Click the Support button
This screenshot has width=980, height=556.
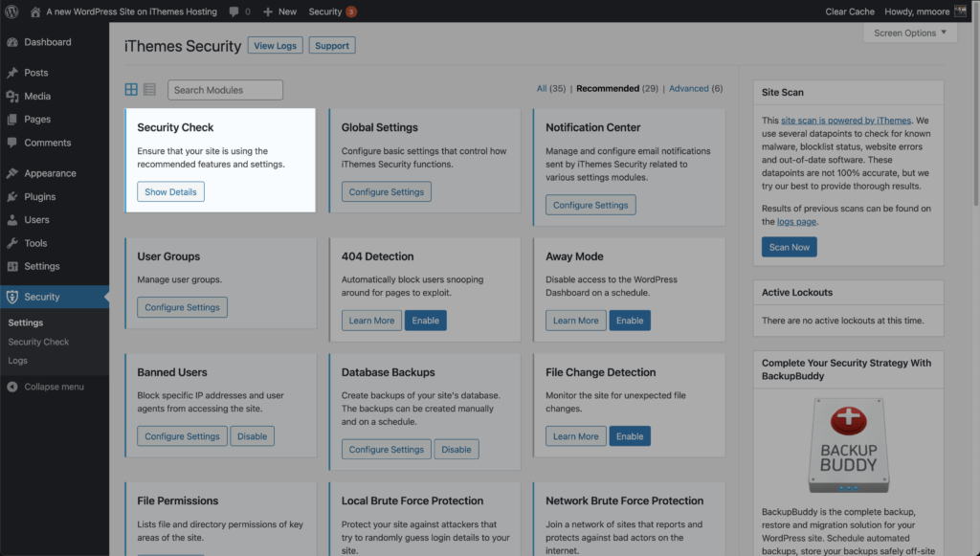[x=332, y=46]
